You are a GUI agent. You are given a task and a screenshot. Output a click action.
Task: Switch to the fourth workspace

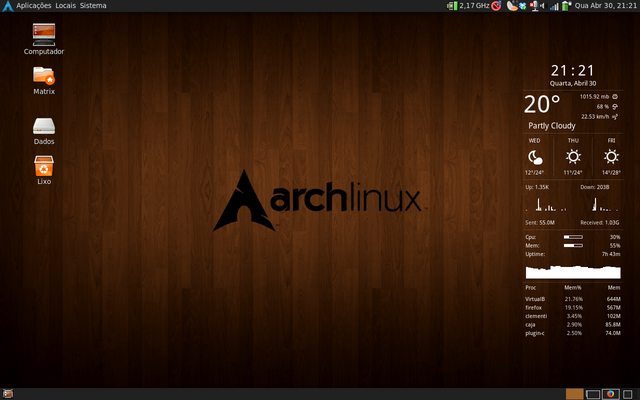pyautogui.click(x=628, y=394)
